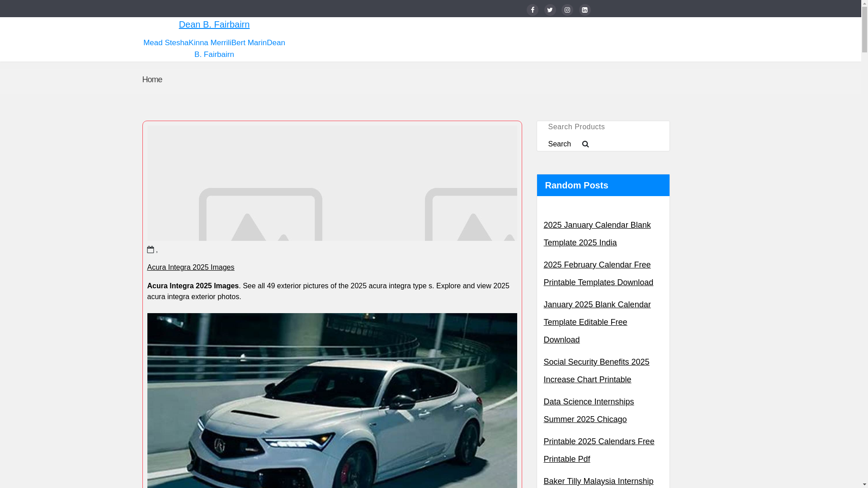Open Baker Tilly Malaysia Internship post
The width and height of the screenshot is (868, 488).
[x=598, y=481]
